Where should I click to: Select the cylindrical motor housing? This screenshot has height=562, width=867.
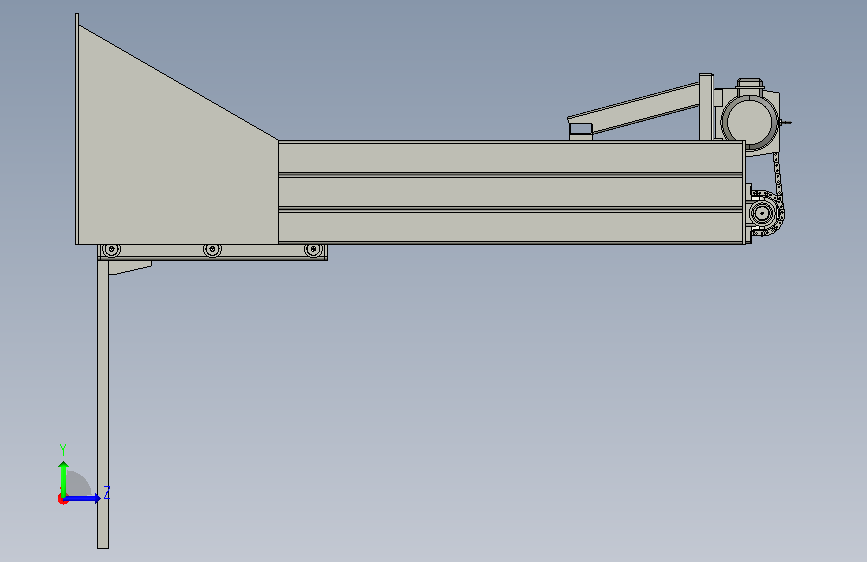coord(749,122)
